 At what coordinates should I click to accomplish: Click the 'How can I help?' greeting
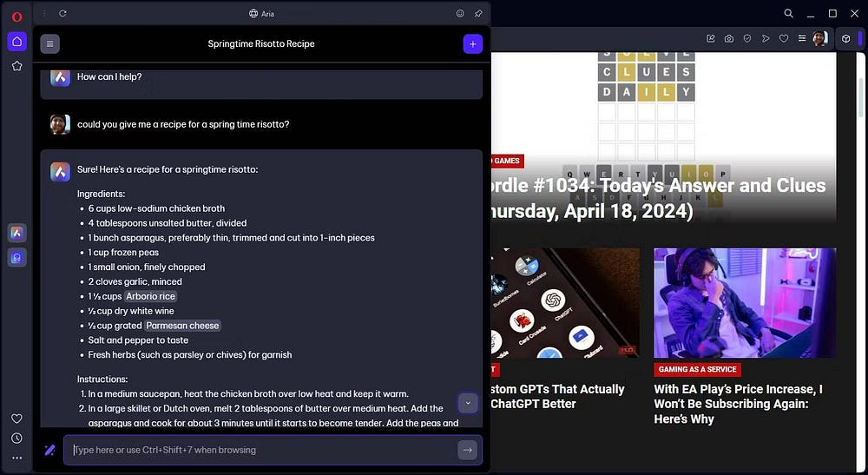pos(109,77)
